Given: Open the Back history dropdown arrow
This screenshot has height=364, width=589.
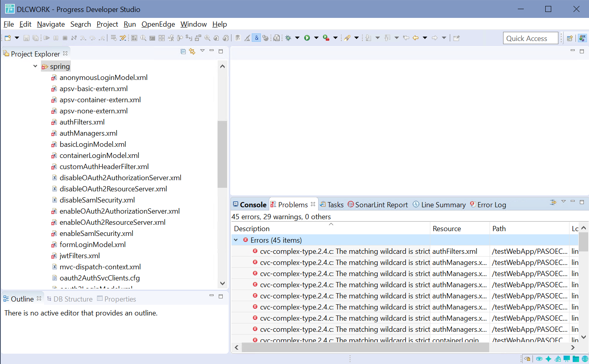Looking at the screenshot, I should [x=425, y=38].
